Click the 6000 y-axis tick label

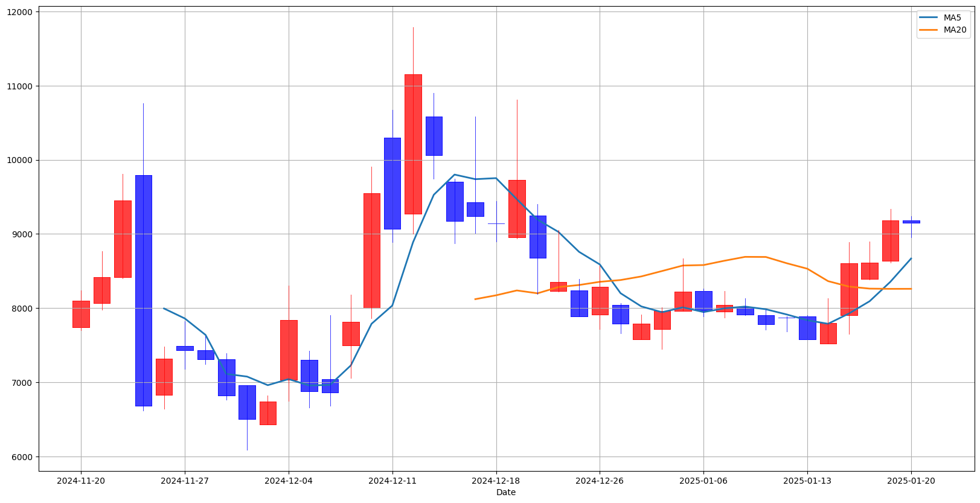pos(22,457)
